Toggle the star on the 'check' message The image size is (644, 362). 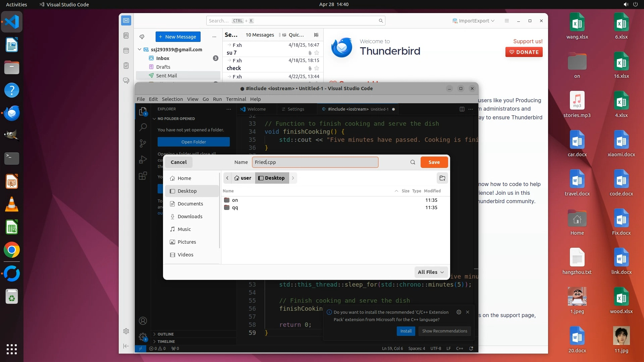[x=317, y=68]
